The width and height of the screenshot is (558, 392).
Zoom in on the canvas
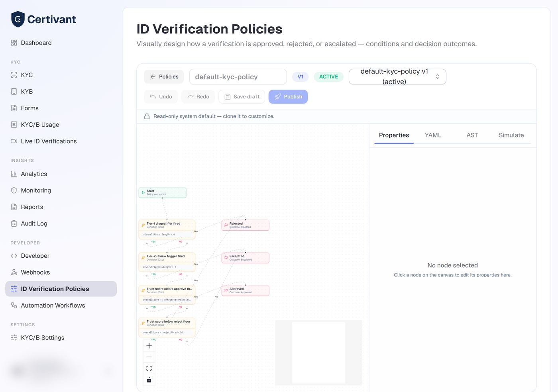click(149, 346)
